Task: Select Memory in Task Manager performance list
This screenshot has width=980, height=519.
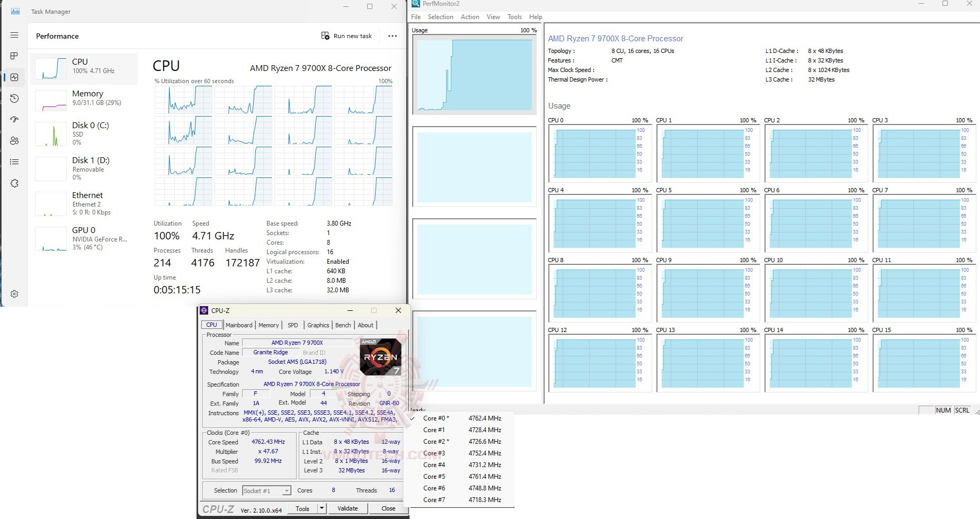Action: [x=84, y=100]
